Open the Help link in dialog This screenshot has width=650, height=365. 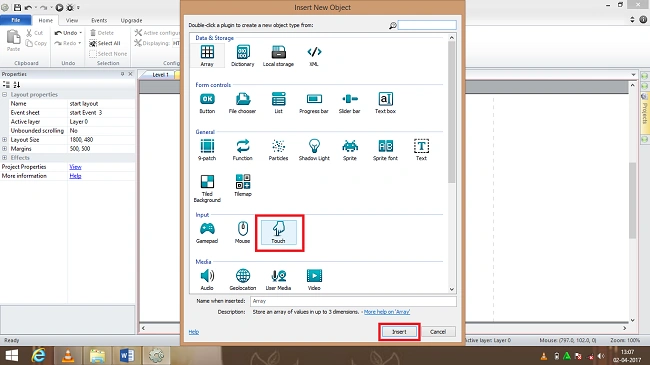click(x=194, y=332)
